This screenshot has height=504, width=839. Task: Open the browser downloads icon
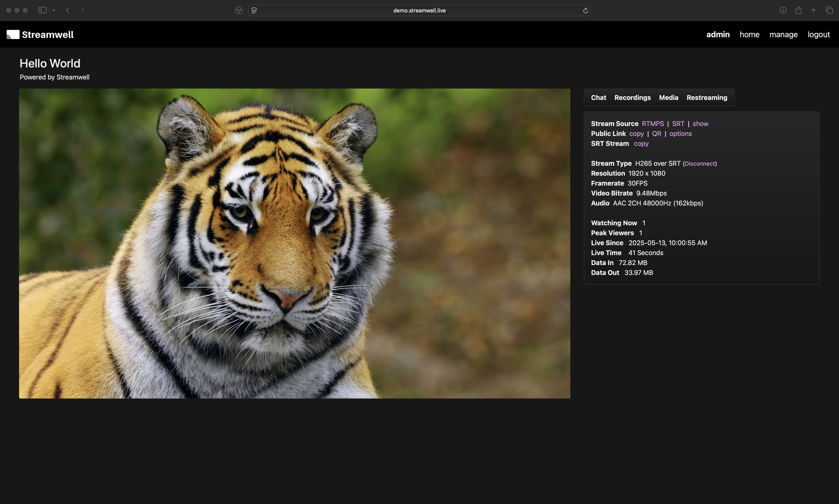[783, 10]
